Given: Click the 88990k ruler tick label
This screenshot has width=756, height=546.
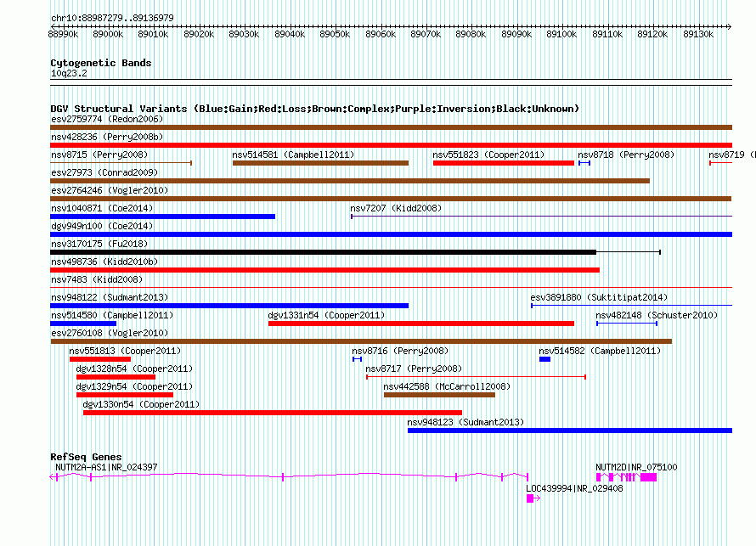Looking at the screenshot, I should (x=63, y=34).
